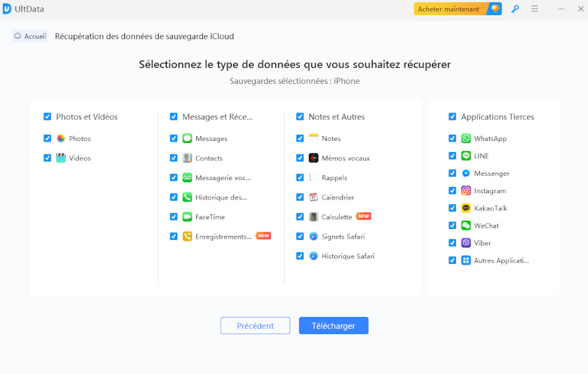Screen dimensions: 588x374
Task: Toggle the Instagram checkbox
Action: (x=453, y=190)
